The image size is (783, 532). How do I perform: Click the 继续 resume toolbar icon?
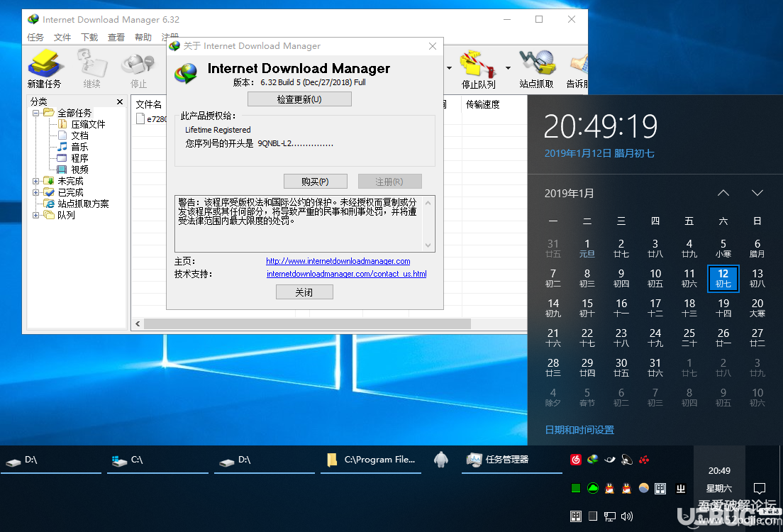pos(92,69)
